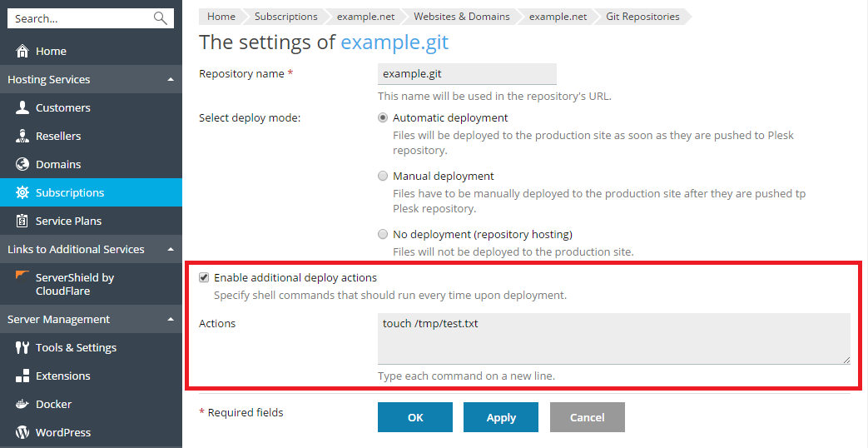Uncheck Enable additional deploy actions
The height and width of the screenshot is (448, 868).
pyautogui.click(x=204, y=277)
